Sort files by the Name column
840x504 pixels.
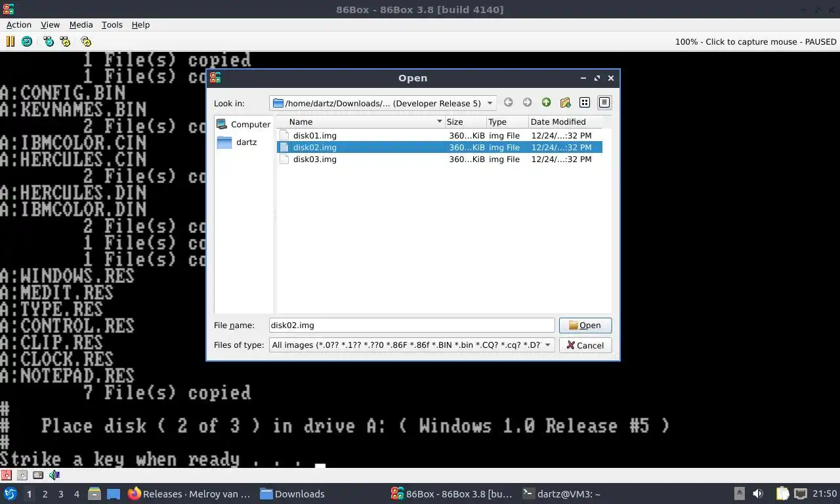pyautogui.click(x=361, y=122)
